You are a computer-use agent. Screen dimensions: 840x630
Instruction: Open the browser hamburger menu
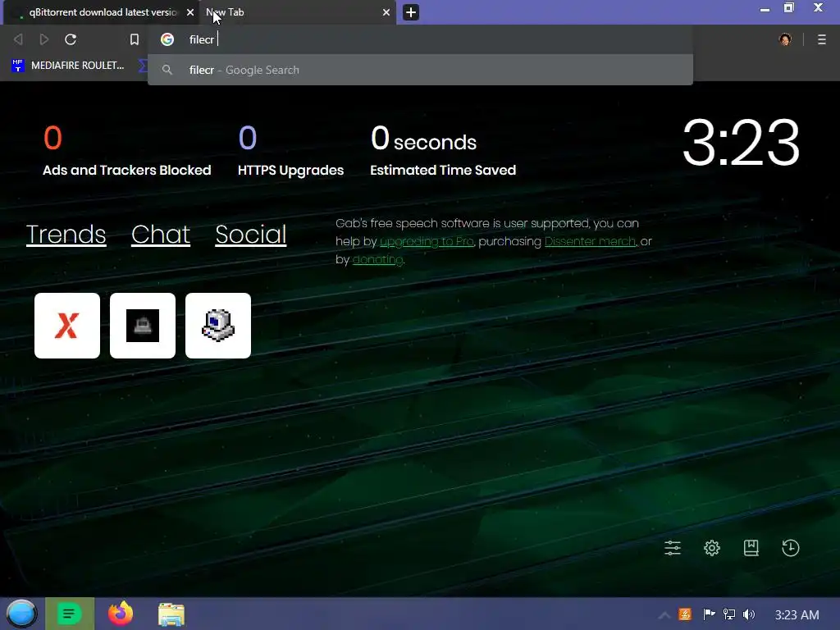822,39
